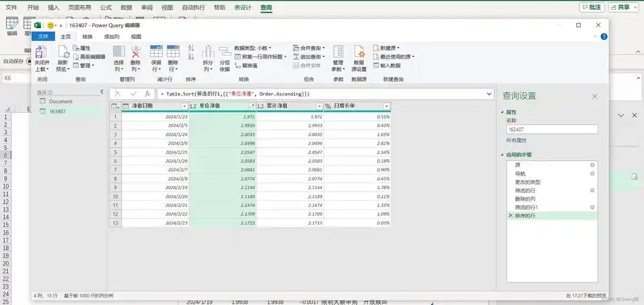Switch to the 视图 tab in Power Query

pyautogui.click(x=136, y=37)
